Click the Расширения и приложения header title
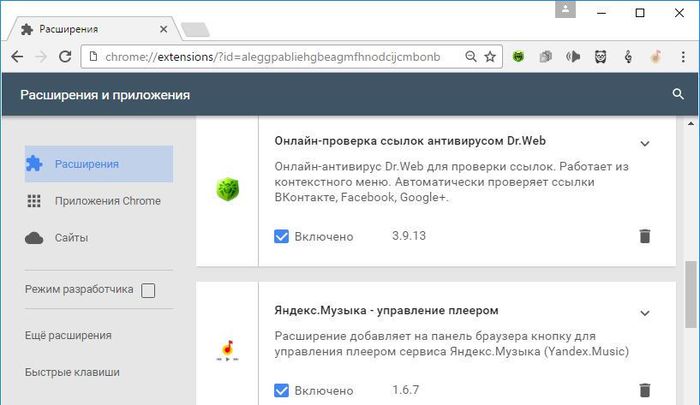700x405 pixels. coord(105,95)
